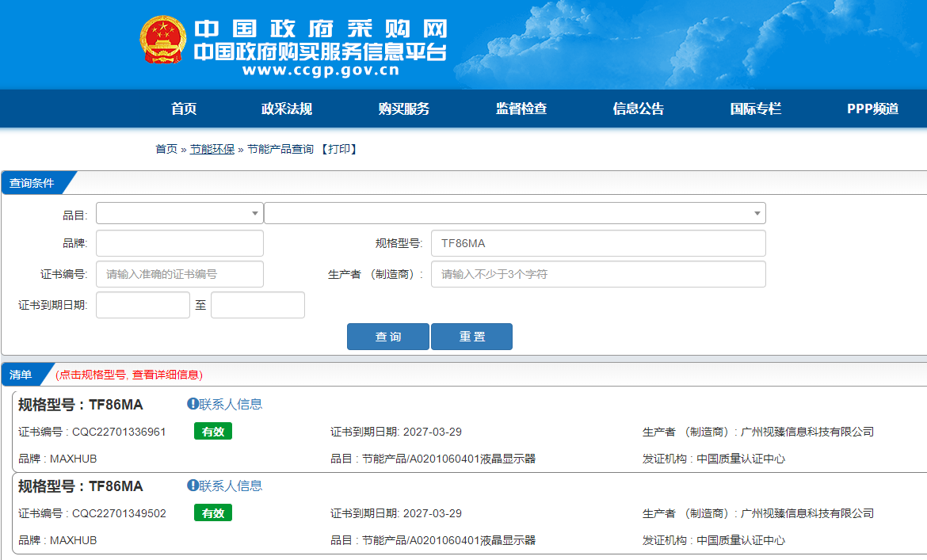Click the 证书编号 certificate number input
Viewport: 927px width, 560px height.
point(180,274)
